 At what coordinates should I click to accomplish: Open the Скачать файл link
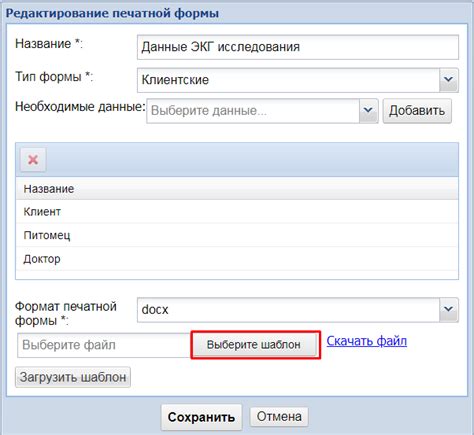click(x=367, y=341)
